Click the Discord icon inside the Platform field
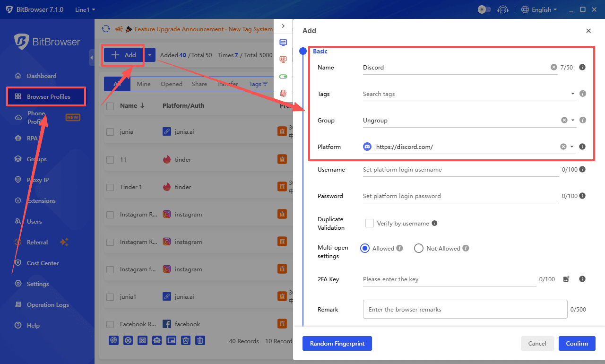 [x=367, y=147]
